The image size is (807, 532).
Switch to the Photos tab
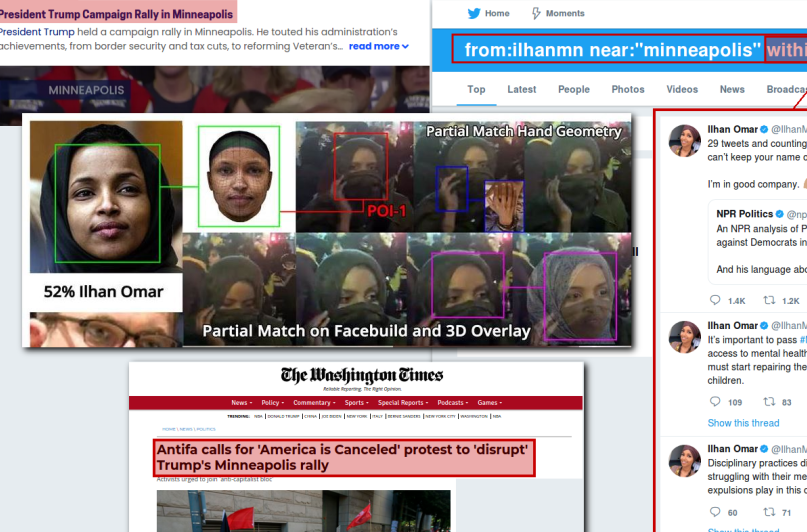point(628,89)
